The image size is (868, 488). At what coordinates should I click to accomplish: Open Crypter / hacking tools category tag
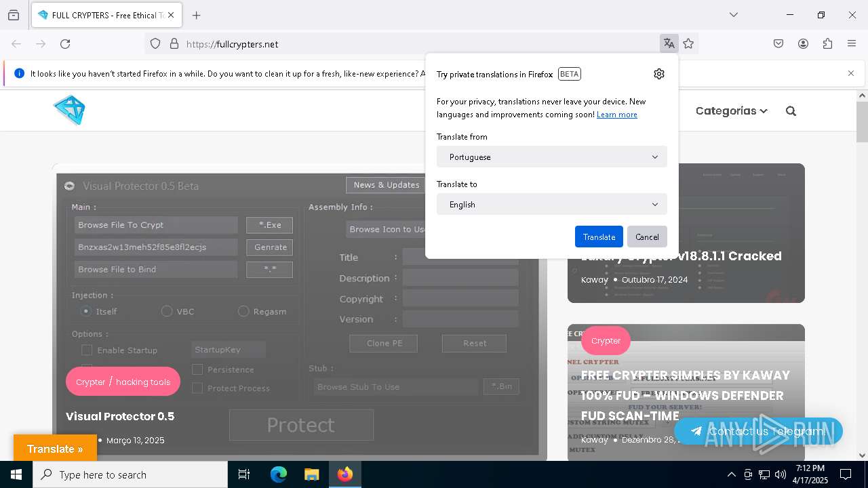click(x=123, y=382)
